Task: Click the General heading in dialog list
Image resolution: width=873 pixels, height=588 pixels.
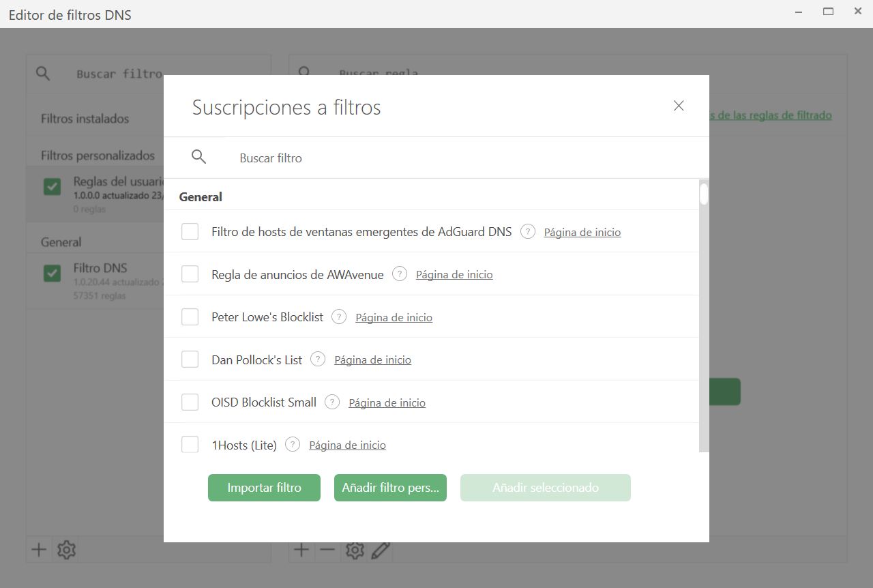Action: point(201,196)
